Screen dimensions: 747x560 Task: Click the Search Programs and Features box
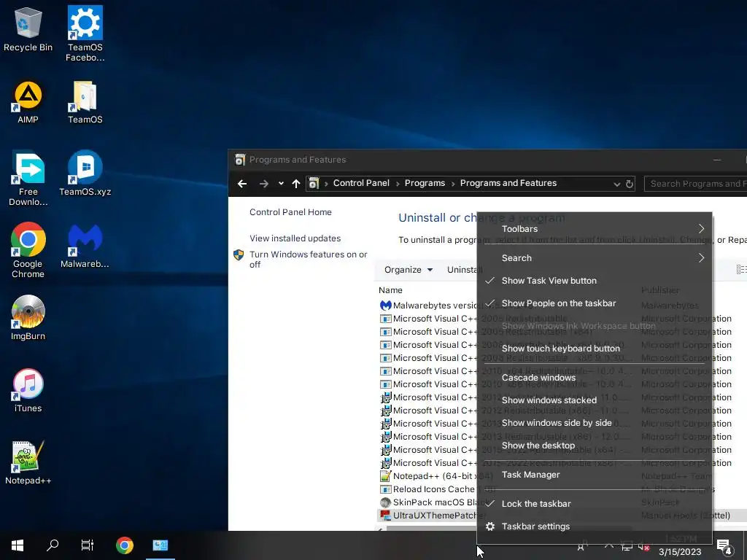point(695,184)
